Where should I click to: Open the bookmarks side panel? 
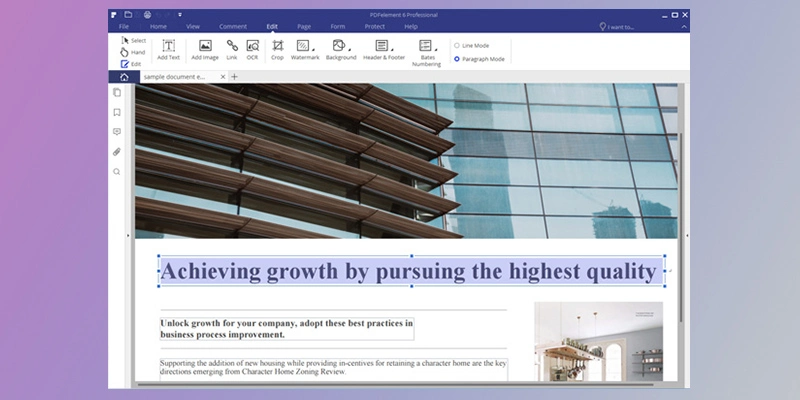(117, 112)
